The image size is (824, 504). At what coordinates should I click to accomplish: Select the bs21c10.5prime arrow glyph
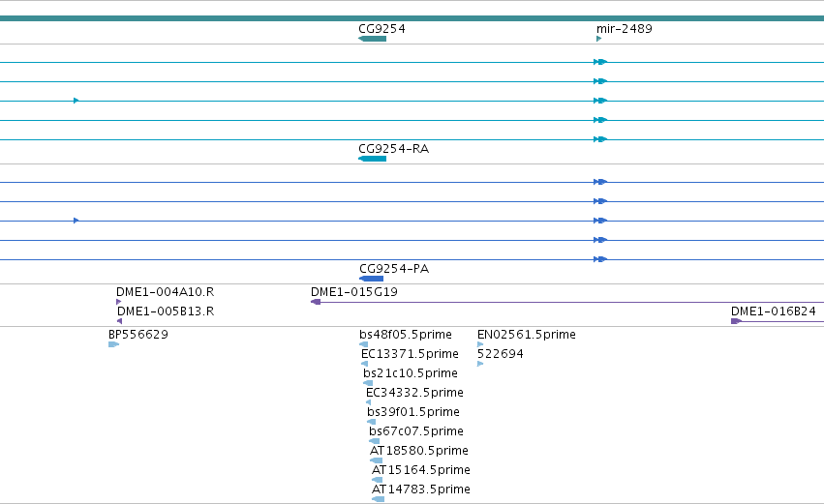click(x=368, y=383)
